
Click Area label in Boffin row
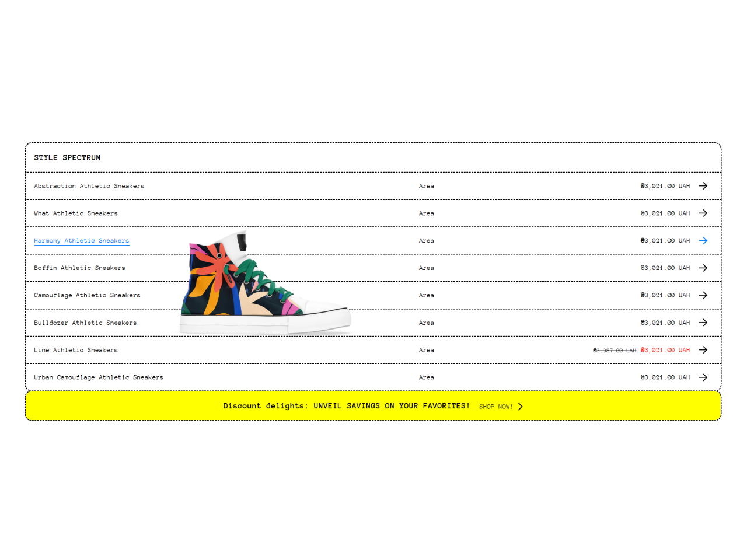(x=427, y=268)
